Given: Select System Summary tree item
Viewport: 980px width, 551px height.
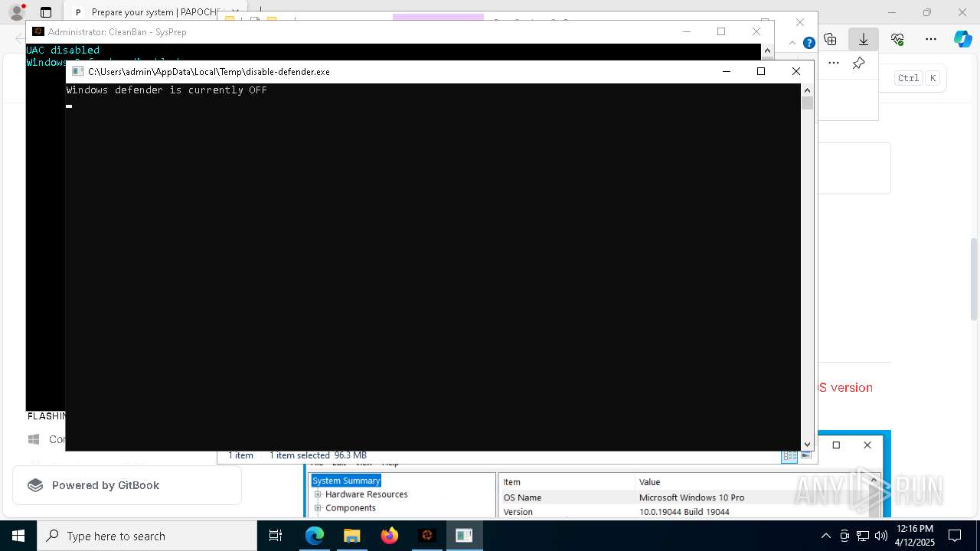Looking at the screenshot, I should 346,481.
